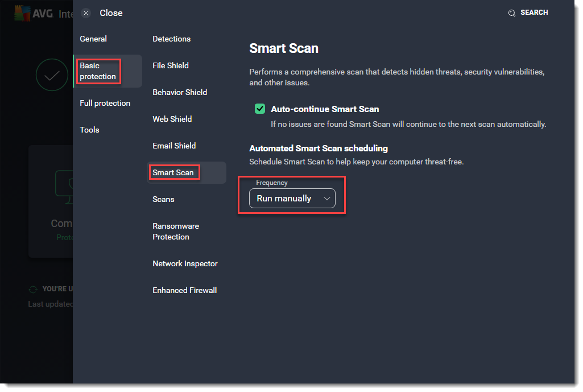Viewport: 583px width, 392px height.
Task: Select File Shield in the shield list
Action: click(170, 65)
